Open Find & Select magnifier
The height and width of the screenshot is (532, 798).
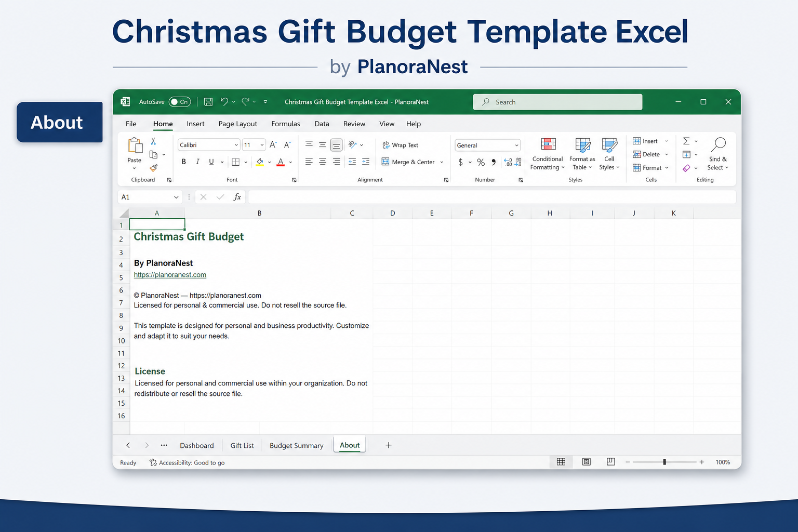click(x=718, y=154)
